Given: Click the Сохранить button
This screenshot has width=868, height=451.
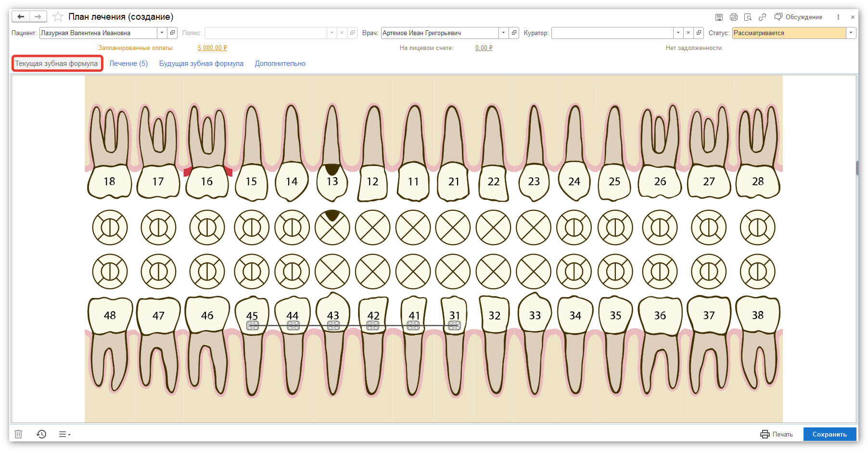Looking at the screenshot, I should point(830,434).
